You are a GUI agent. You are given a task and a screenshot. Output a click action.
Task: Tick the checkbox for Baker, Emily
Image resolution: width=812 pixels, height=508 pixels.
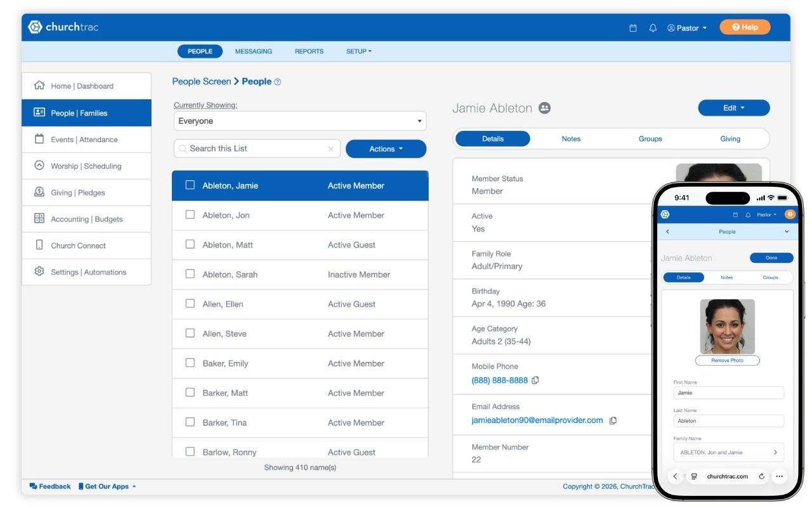(x=190, y=363)
